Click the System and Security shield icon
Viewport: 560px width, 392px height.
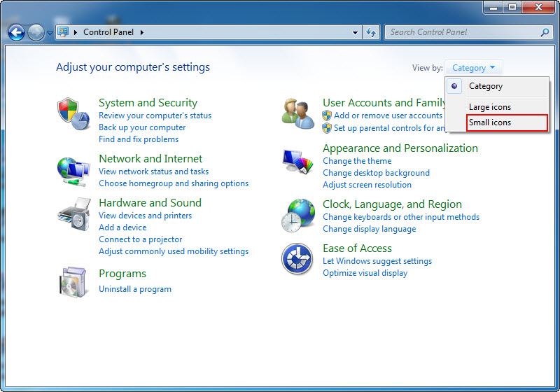point(73,114)
